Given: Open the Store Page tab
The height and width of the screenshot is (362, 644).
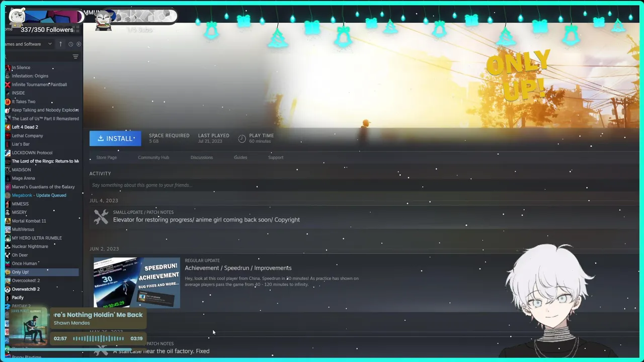Looking at the screenshot, I should [x=106, y=157].
